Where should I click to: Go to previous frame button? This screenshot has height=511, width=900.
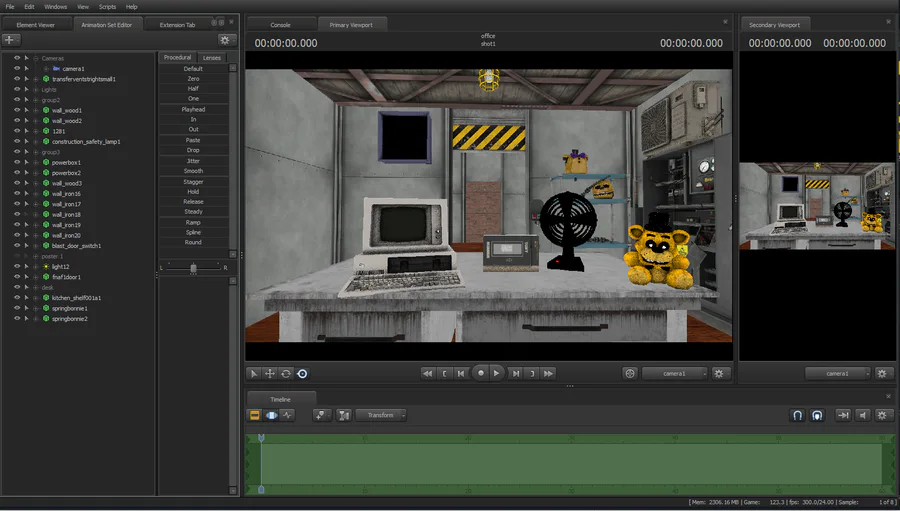point(461,374)
